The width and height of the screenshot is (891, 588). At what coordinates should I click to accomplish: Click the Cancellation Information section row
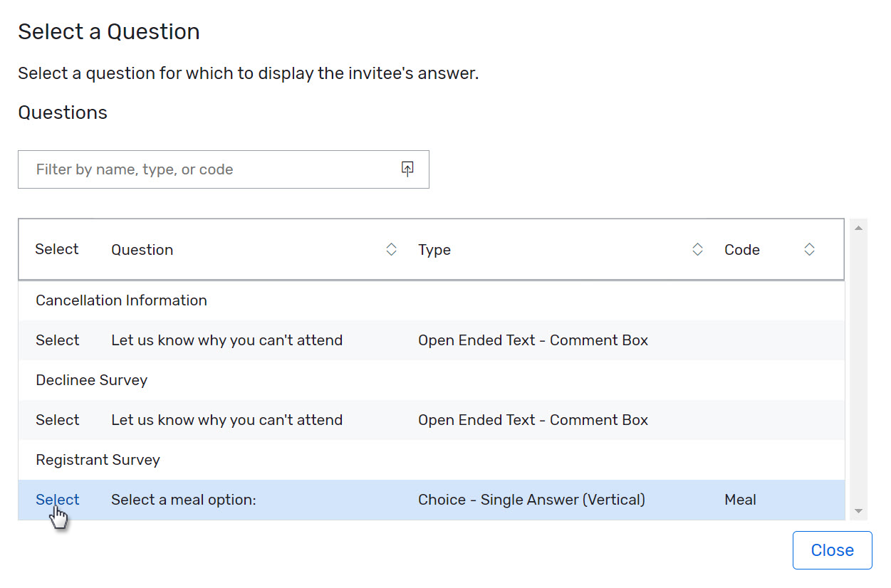click(121, 300)
